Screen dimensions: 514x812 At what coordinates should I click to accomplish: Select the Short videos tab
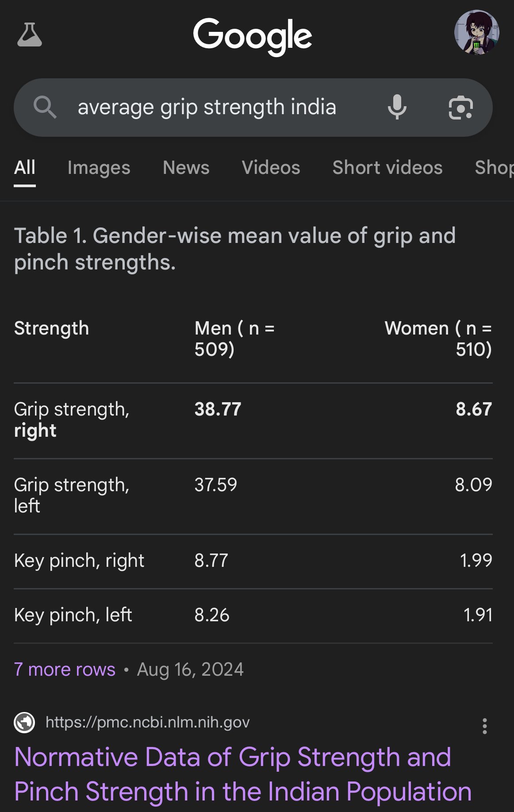[x=387, y=168]
